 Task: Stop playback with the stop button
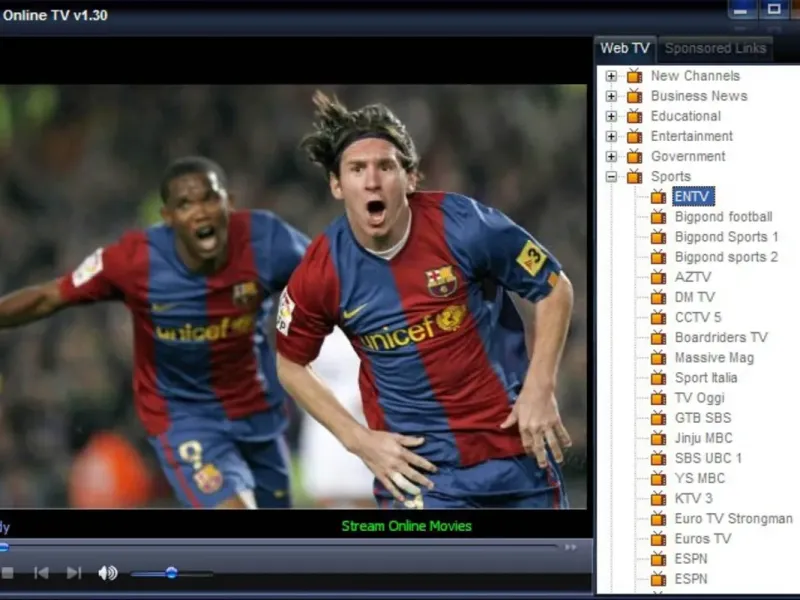7,573
